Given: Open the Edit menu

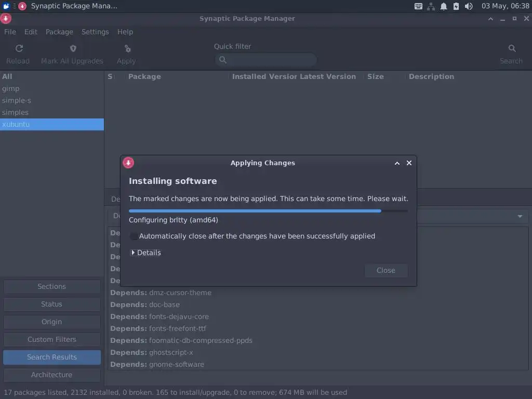Looking at the screenshot, I should click(31, 32).
